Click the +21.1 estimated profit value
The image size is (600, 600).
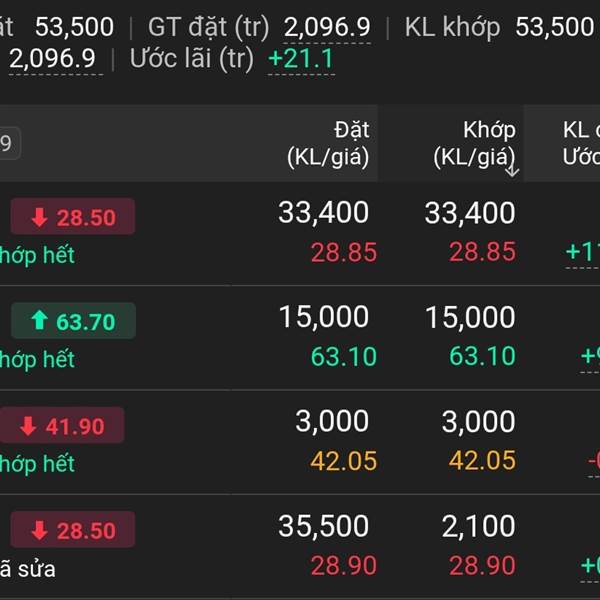(301, 59)
